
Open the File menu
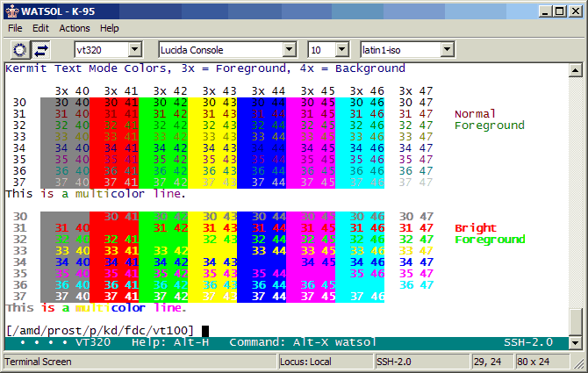point(15,28)
